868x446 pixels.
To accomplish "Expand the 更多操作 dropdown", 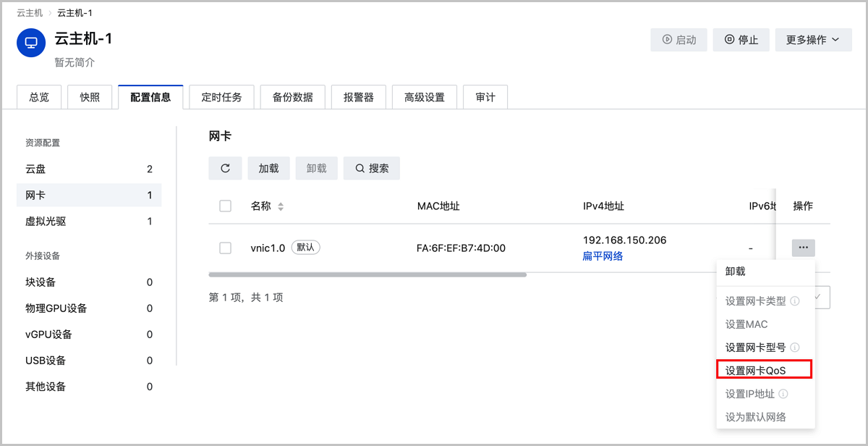I will 812,40.
